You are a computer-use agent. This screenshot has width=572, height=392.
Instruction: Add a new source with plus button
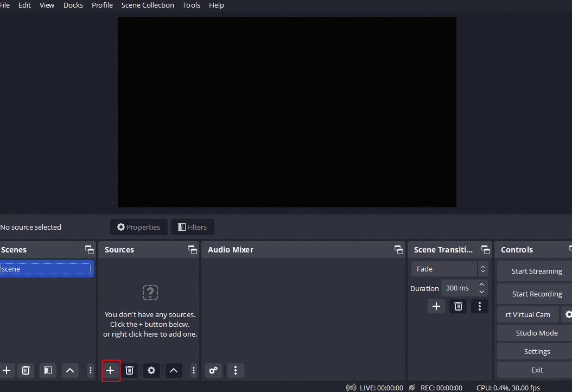[110, 370]
